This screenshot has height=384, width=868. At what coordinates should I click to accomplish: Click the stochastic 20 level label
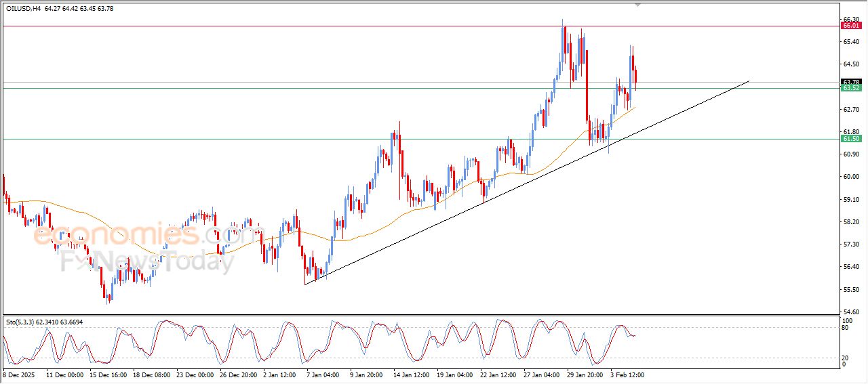tap(845, 357)
